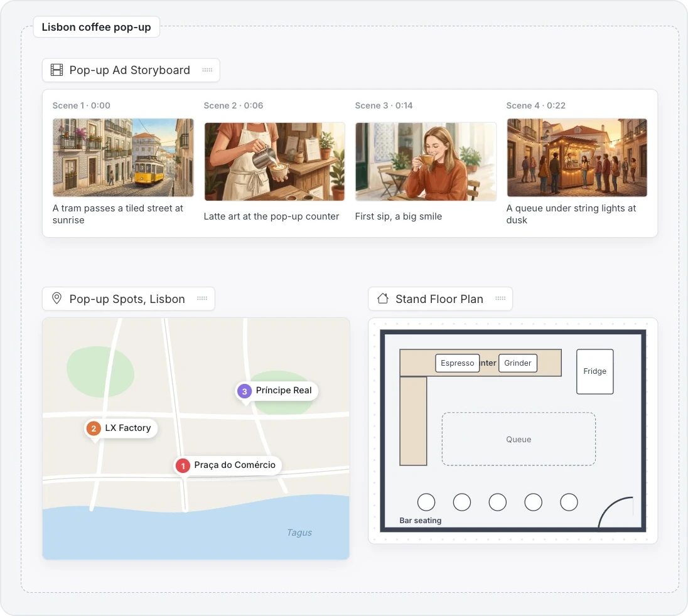Screen dimensions: 688x616
Task: Select the Espresso box on the counter
Action: [x=457, y=363]
